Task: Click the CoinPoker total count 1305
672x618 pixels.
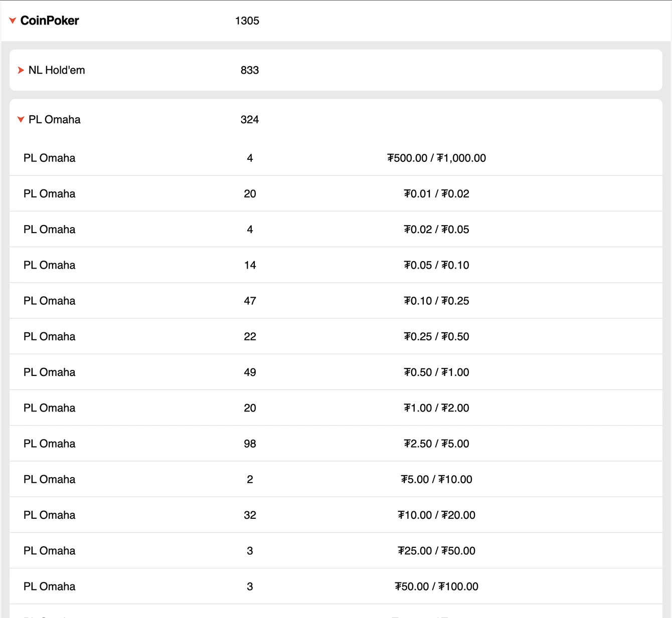Action: 247,21
